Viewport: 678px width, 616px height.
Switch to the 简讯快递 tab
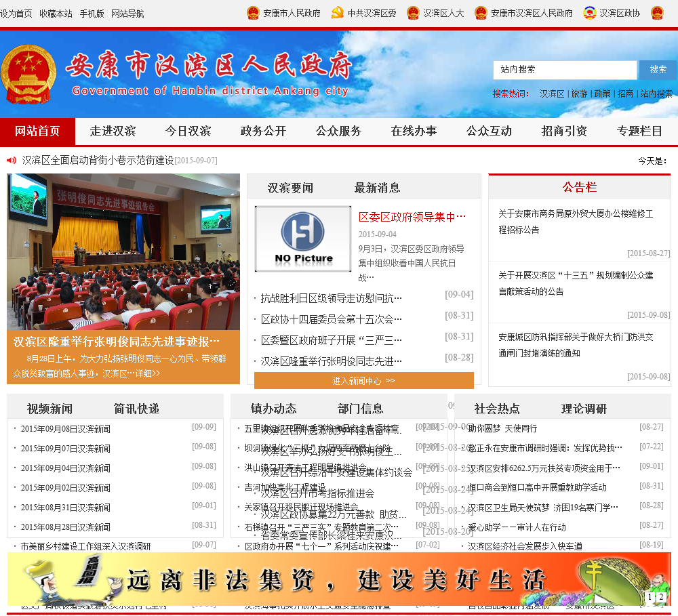point(137,409)
